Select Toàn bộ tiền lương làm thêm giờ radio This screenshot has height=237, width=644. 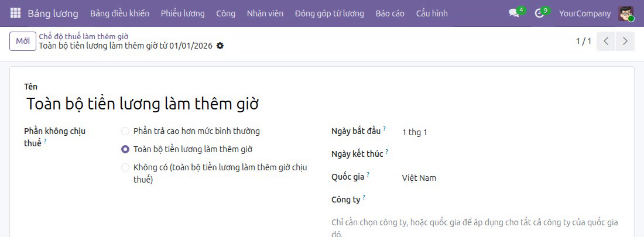click(x=125, y=149)
